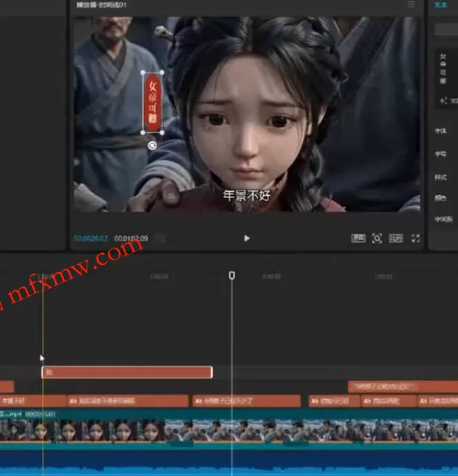
Task: Click the video thumbnail strip of the mp4 clip
Action: pos(229,430)
